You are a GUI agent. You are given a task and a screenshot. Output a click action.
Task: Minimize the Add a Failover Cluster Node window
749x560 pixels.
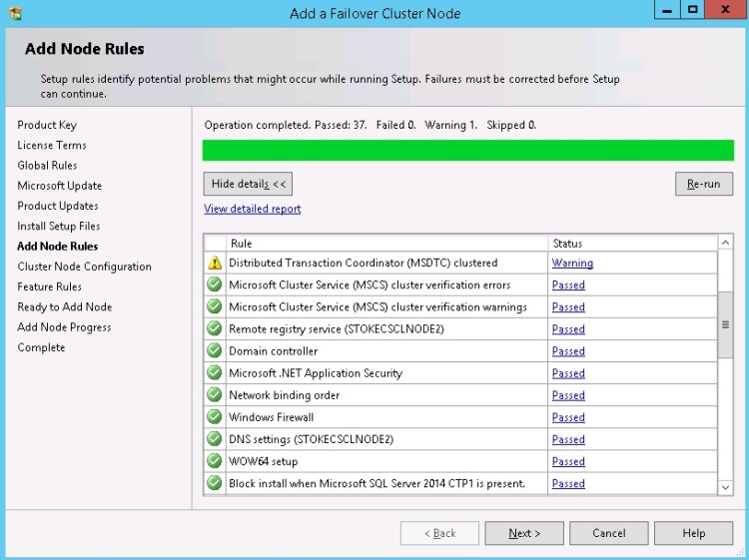point(667,10)
